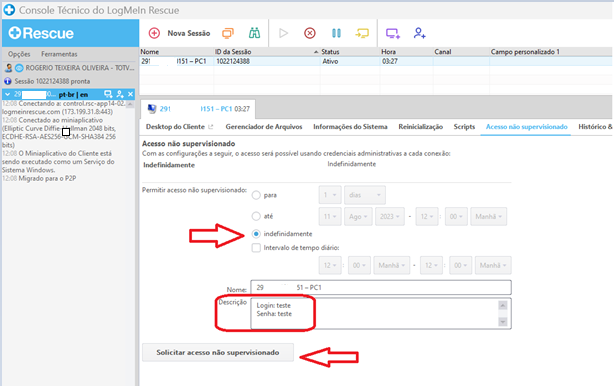
Task: Click the technician status icon beside ROGERIO TEIXEIRA
Action: click(x=19, y=68)
